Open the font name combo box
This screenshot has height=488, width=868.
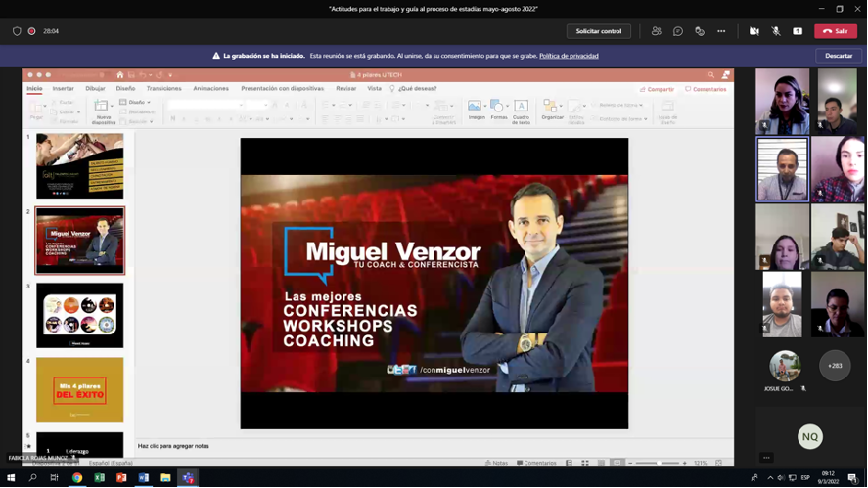point(206,105)
